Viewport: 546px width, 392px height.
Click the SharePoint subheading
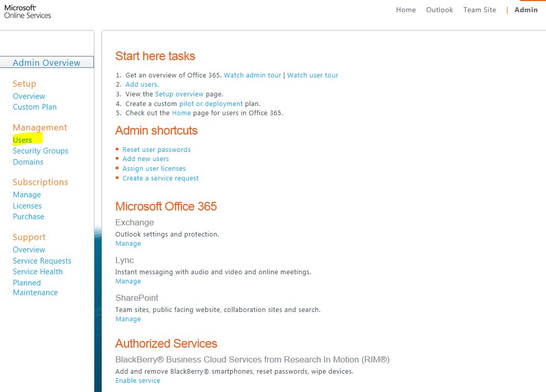click(x=137, y=298)
